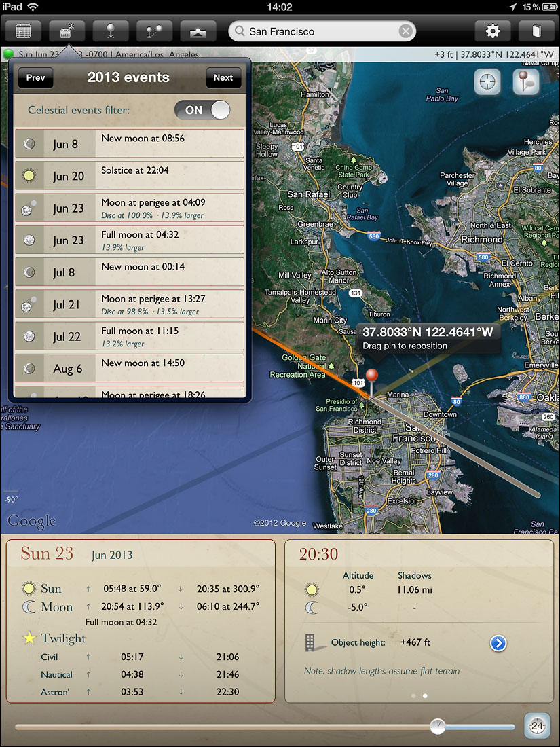This screenshot has height=747, width=560.
Task: Select Jul 8 New moon at 00:14
Action: coord(130,272)
